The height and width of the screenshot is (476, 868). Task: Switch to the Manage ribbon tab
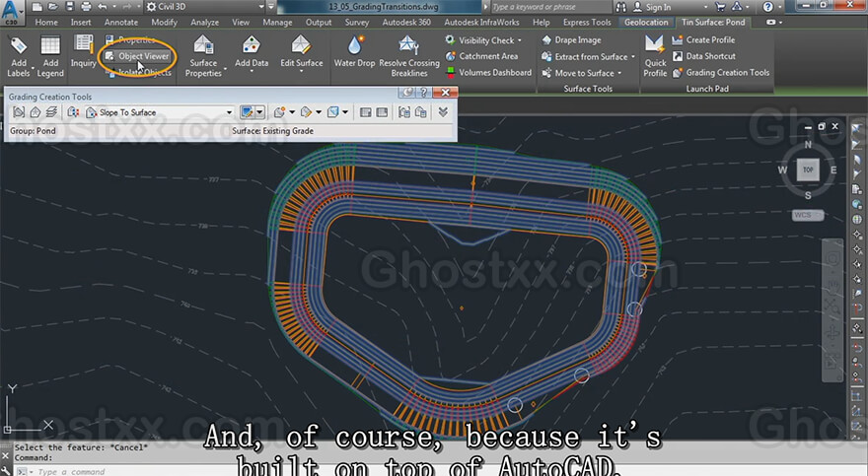[x=277, y=22]
